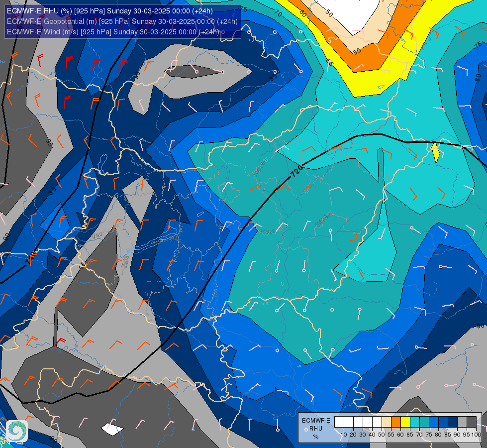Click the legend tick label '10'
487x448 pixels.
click(x=344, y=435)
